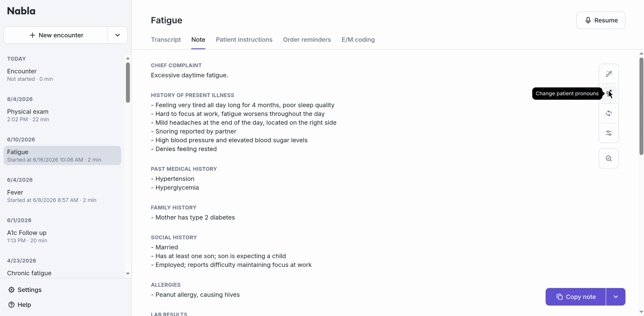Click the regenerate note refresh icon
Viewport: 644px width, 316px height.
click(608, 113)
